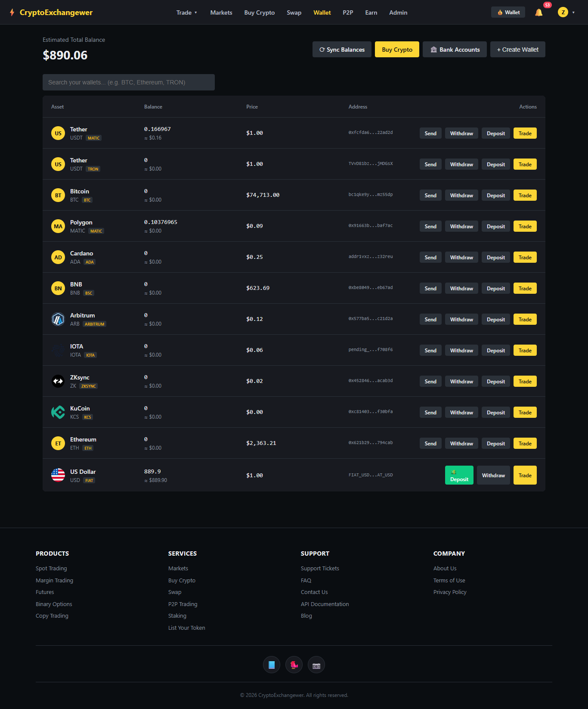Image resolution: width=588 pixels, height=709 pixels.
Task: Open the Swap nav item
Action: (x=294, y=12)
